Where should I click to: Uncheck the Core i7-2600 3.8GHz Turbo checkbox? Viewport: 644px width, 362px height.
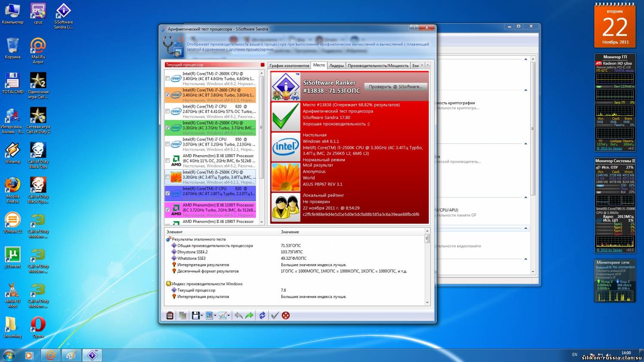click(167, 95)
